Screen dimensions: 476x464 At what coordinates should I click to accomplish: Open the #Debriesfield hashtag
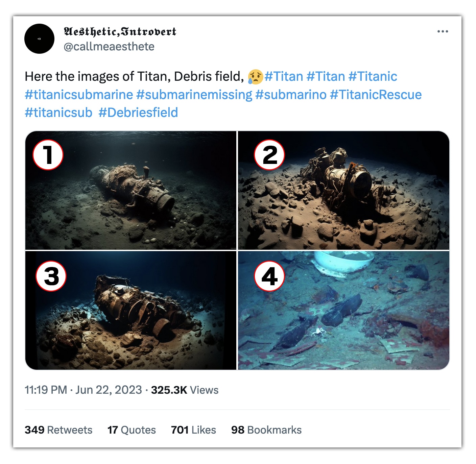[138, 113]
